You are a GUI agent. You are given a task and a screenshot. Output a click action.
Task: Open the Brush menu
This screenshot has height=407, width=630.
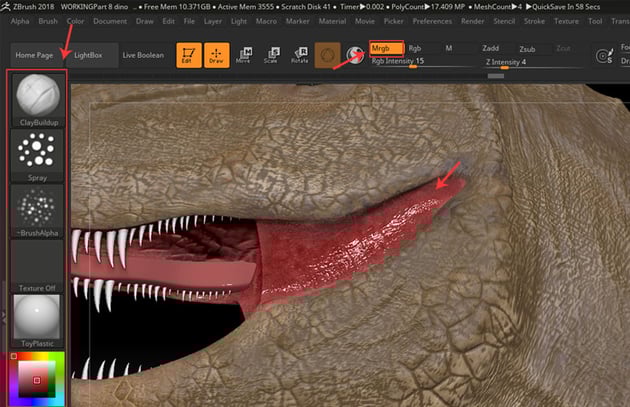tap(48, 21)
